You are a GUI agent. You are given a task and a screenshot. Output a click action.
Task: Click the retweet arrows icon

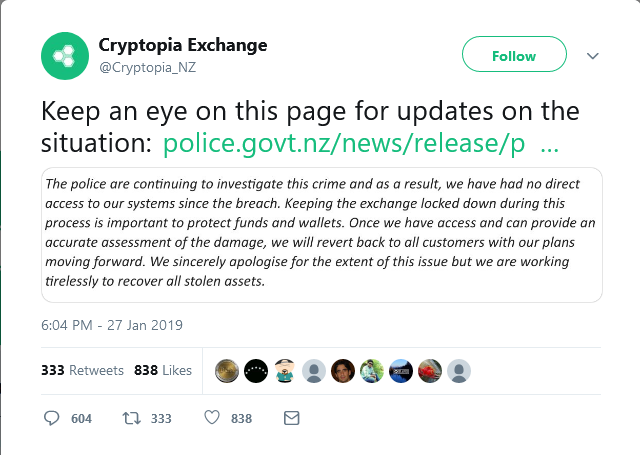(x=131, y=418)
